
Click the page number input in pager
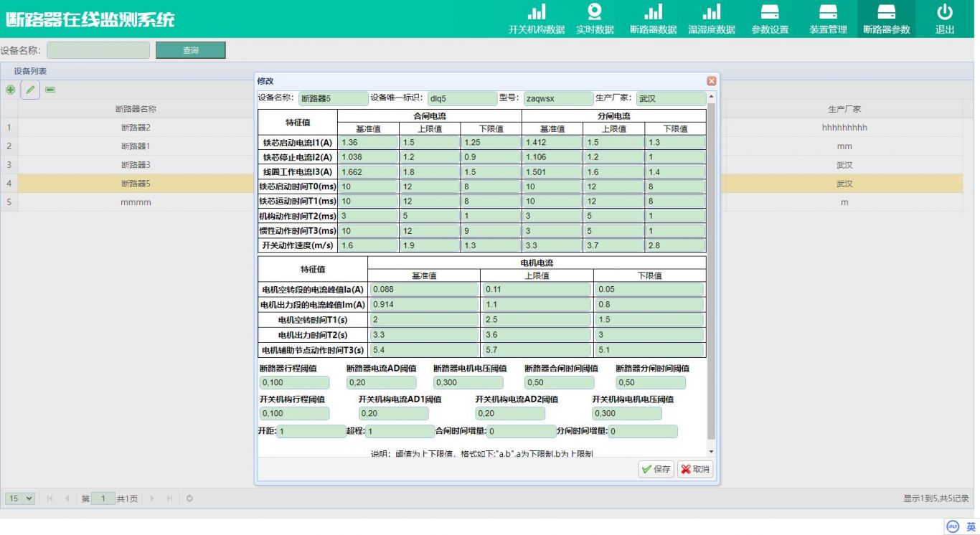[x=103, y=498]
